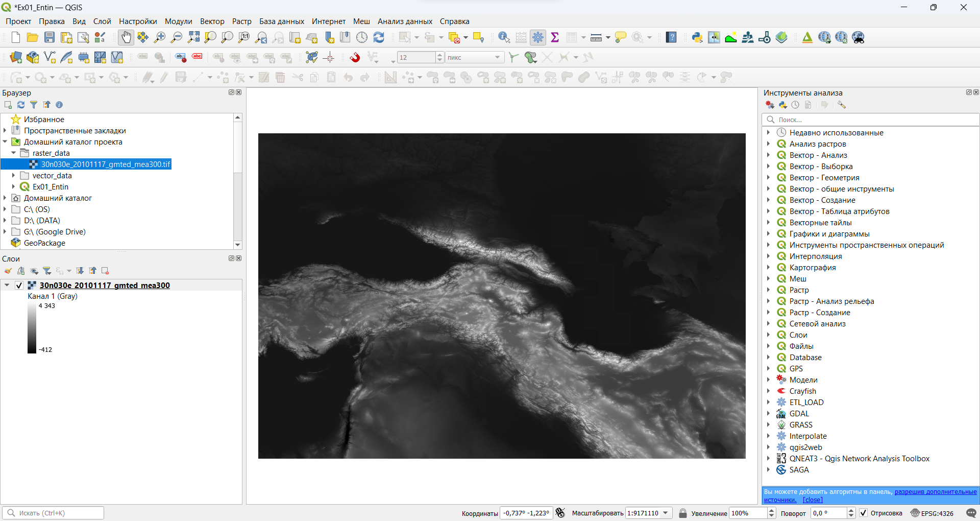Open layer styling brush in Layers panel

8,271
